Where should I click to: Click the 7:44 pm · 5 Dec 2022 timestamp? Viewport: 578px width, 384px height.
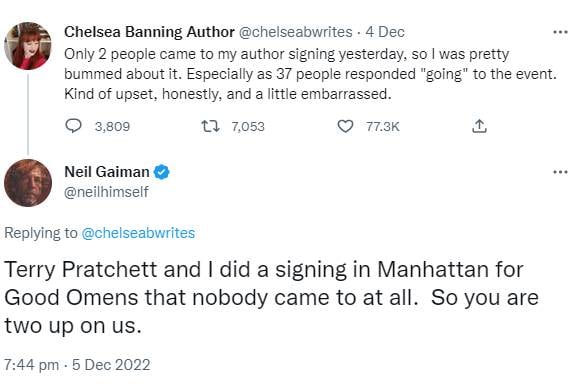click(x=77, y=365)
